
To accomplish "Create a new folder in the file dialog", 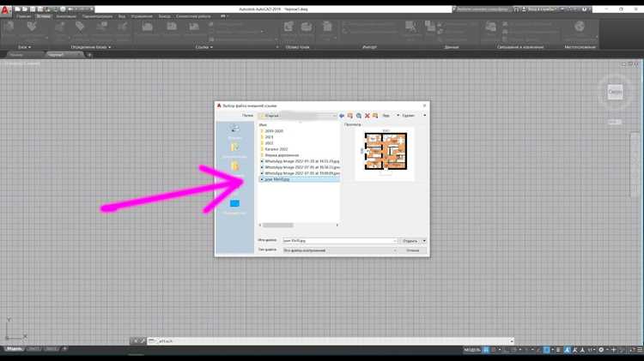I will coord(375,116).
